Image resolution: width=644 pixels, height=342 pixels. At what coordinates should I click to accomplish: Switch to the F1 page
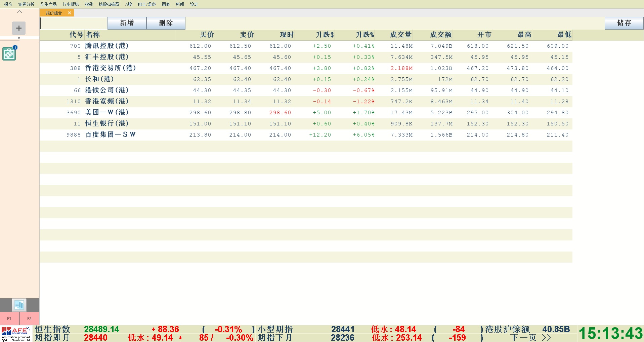(9, 318)
